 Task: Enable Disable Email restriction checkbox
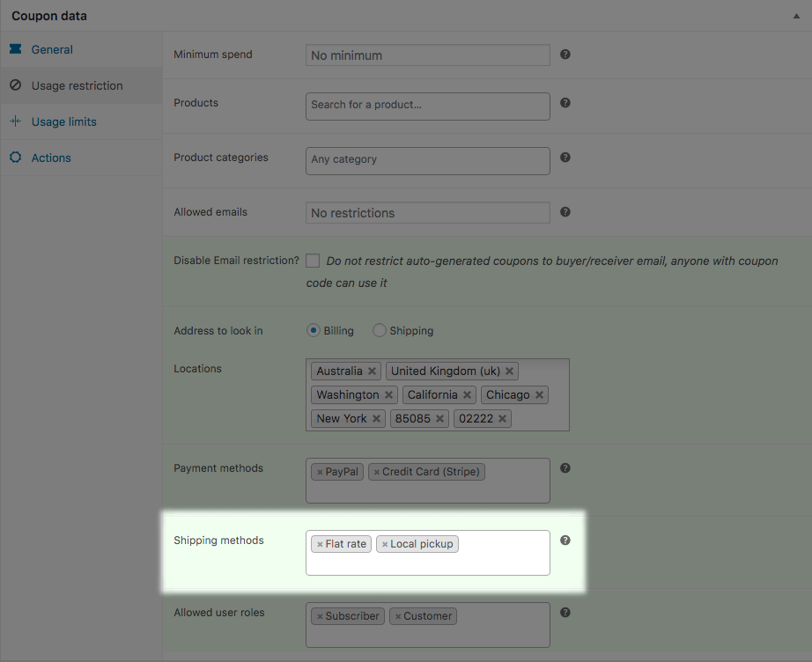313,261
